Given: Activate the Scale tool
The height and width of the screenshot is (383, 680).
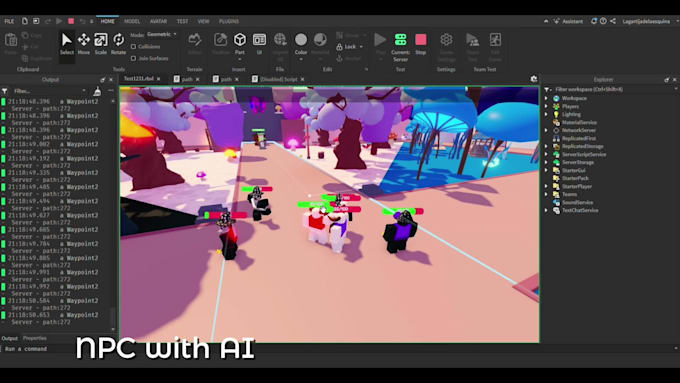Looking at the screenshot, I should tap(101, 43).
